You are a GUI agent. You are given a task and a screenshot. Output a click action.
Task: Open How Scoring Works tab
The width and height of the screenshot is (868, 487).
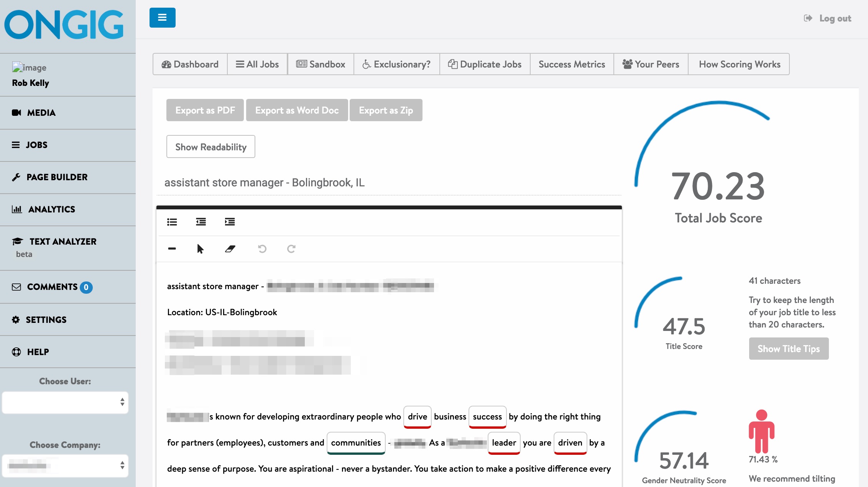point(739,64)
